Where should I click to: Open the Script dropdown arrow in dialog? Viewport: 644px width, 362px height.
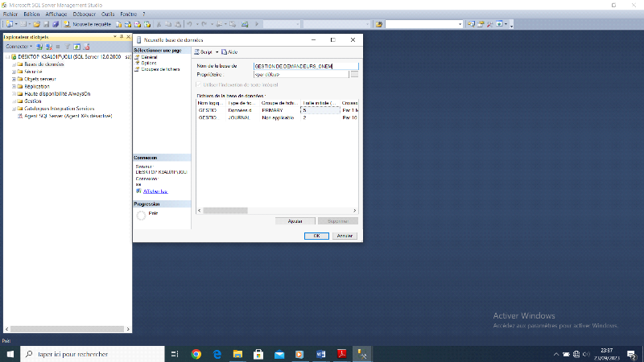click(x=217, y=52)
